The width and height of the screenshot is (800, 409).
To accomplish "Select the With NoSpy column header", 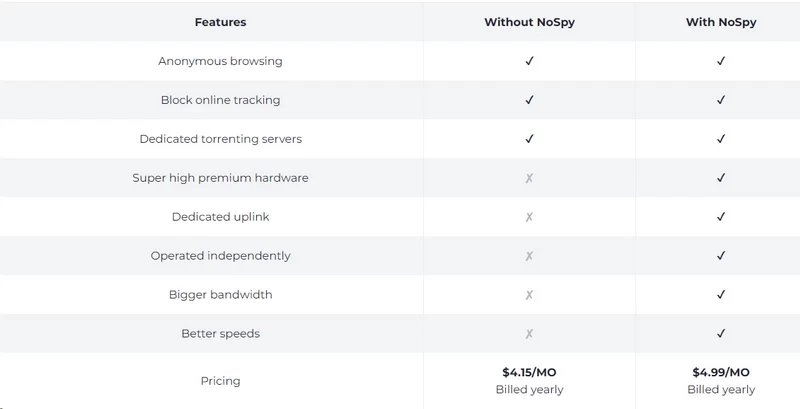I will tap(721, 22).
